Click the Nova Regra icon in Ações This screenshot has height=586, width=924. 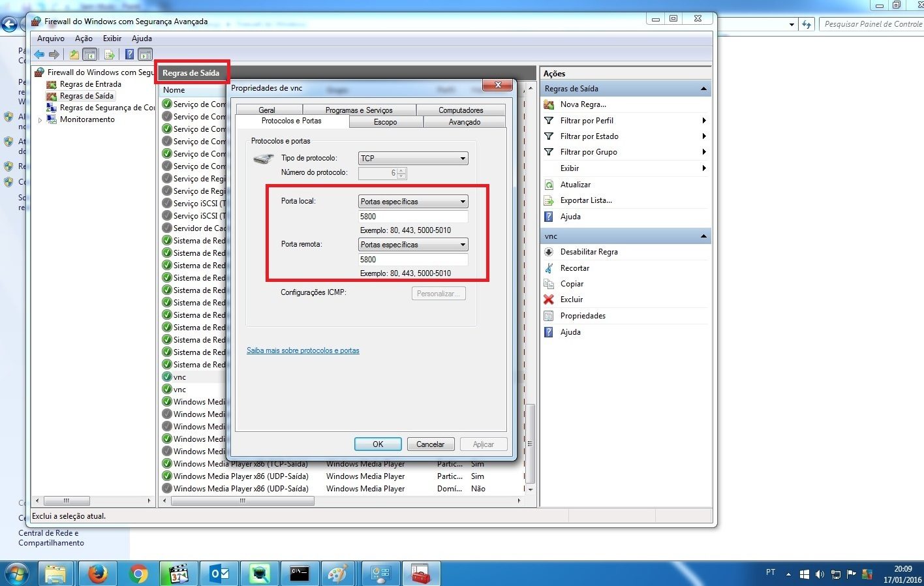click(x=549, y=104)
